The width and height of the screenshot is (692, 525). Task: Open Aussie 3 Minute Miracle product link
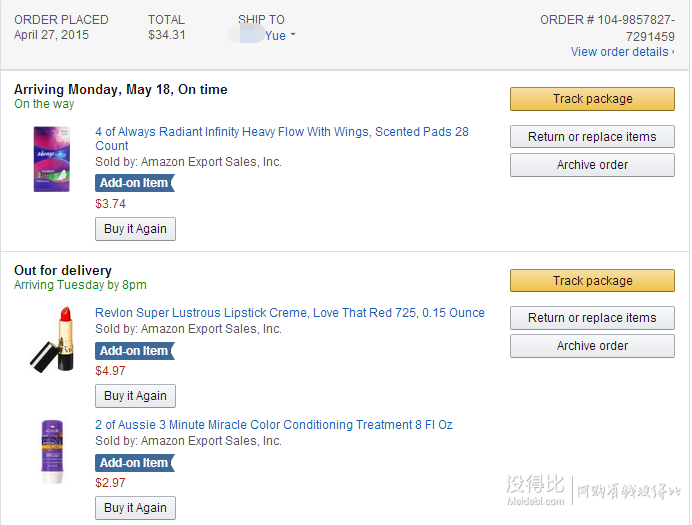(x=274, y=425)
